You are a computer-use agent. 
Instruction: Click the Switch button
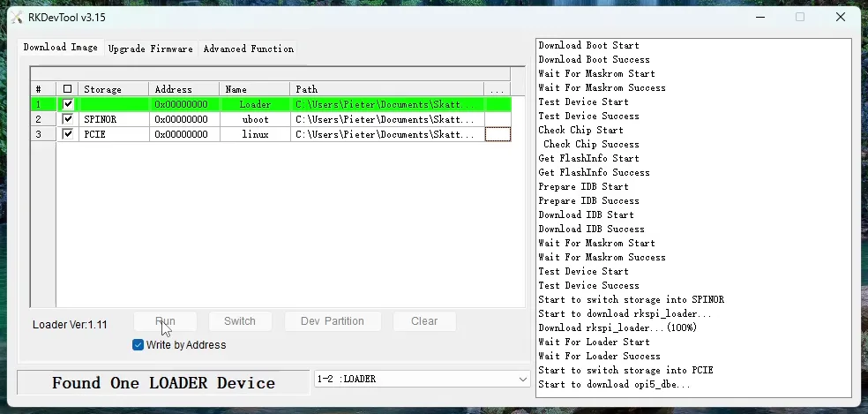(x=239, y=321)
